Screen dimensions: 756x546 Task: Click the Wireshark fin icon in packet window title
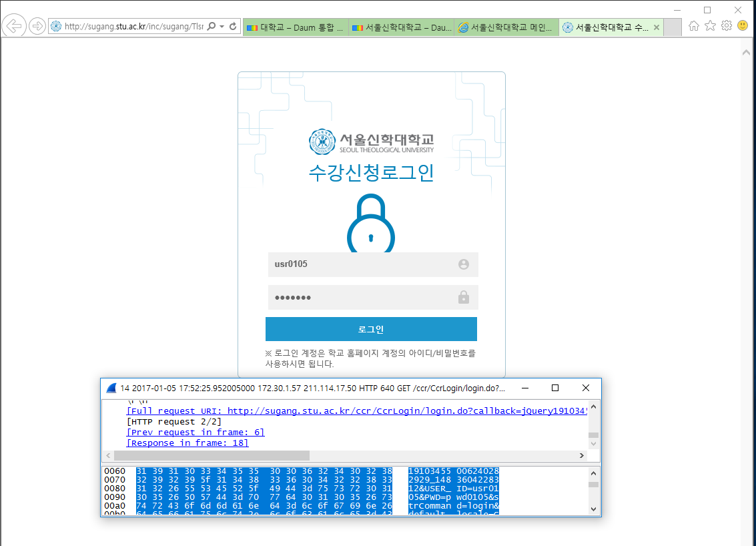pos(111,388)
